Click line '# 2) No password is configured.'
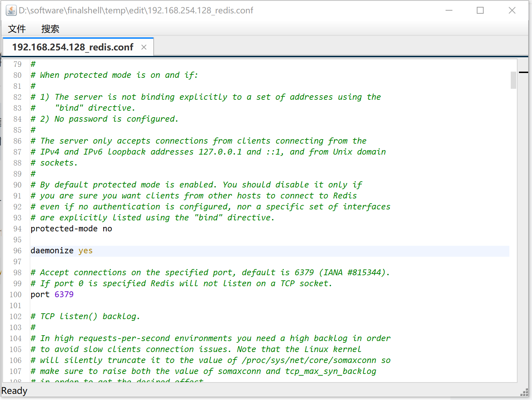The width and height of the screenshot is (532, 400). [105, 119]
